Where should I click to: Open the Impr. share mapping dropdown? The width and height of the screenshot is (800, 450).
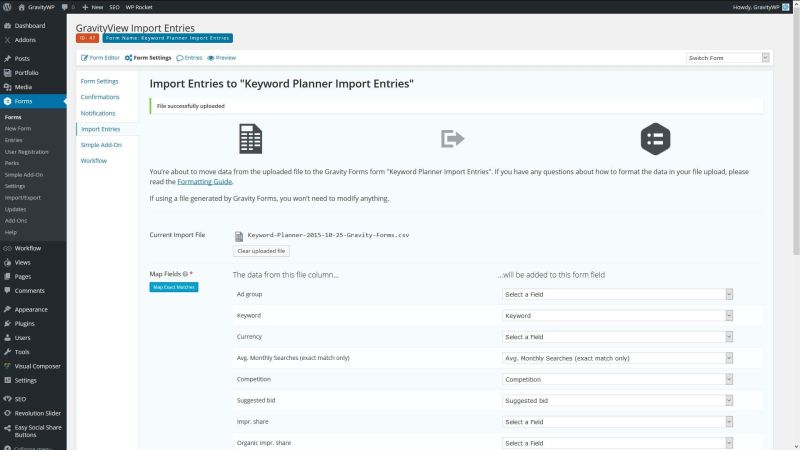617,422
